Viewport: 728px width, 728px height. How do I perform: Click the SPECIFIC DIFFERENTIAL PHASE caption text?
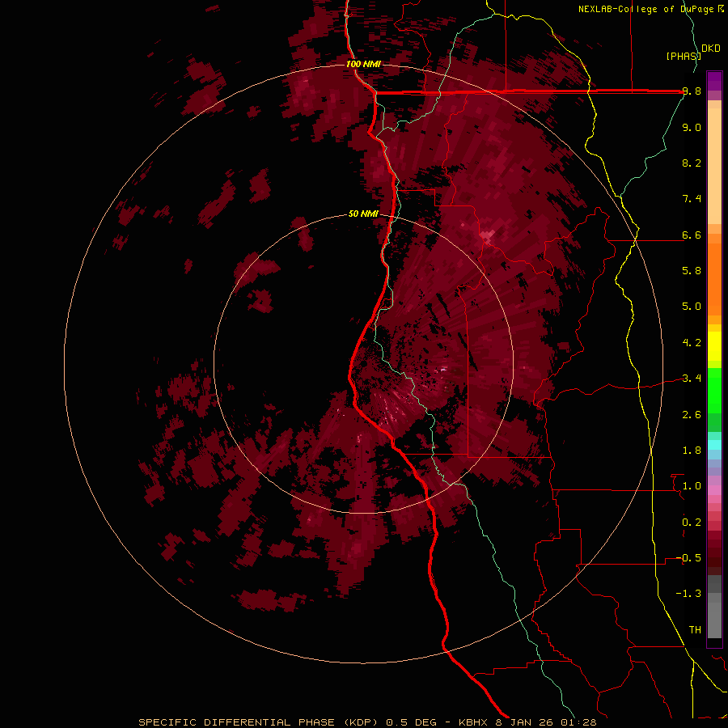click(x=236, y=722)
